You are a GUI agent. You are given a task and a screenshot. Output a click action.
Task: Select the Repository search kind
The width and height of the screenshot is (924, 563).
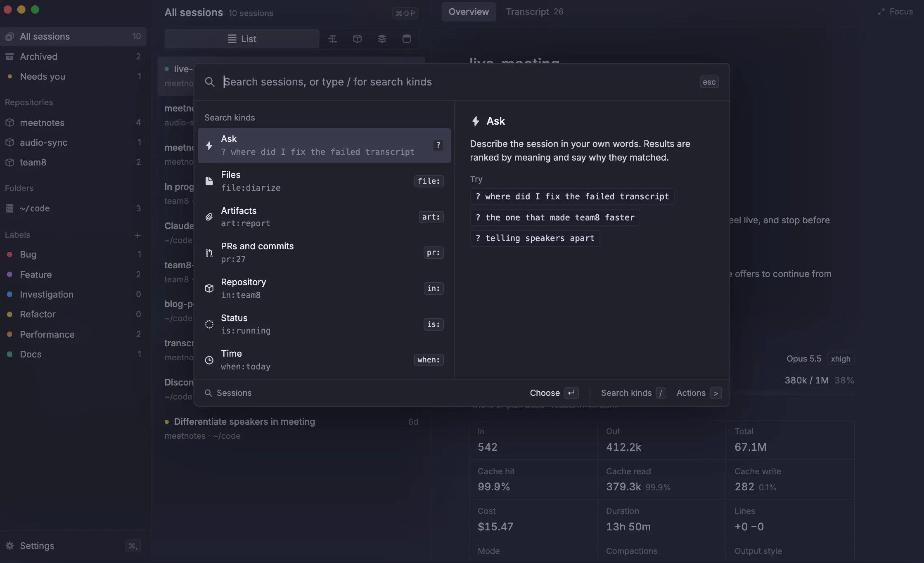tap(324, 289)
